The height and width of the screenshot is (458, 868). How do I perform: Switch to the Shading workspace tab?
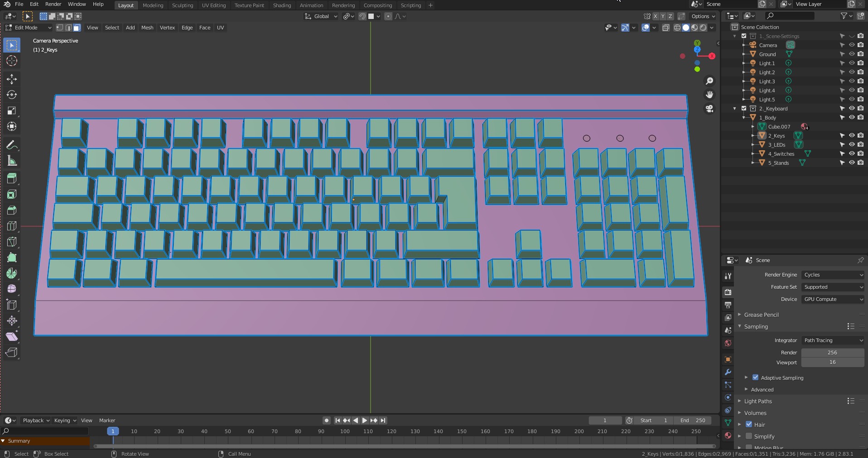(x=282, y=5)
